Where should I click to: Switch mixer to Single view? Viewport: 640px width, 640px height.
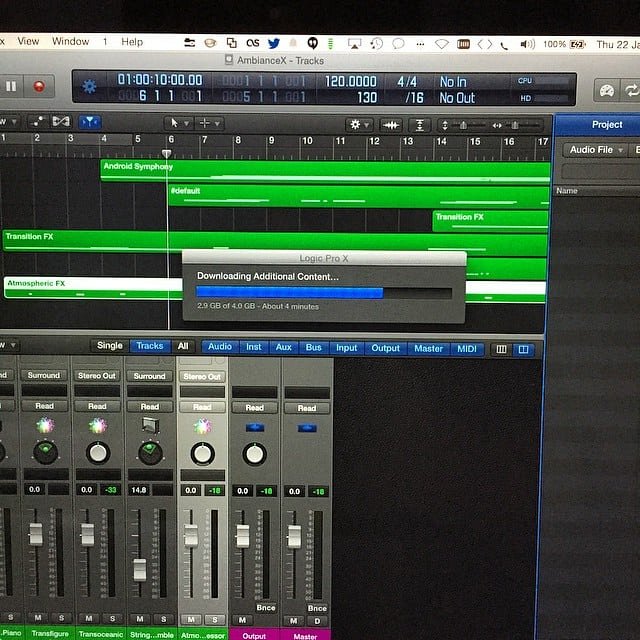click(x=109, y=346)
